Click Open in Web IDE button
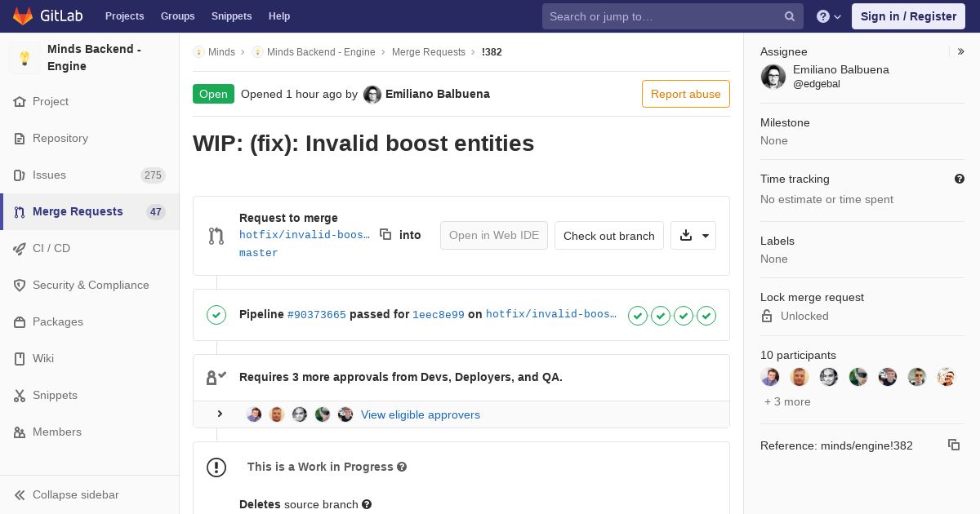The image size is (980, 514). 494,235
